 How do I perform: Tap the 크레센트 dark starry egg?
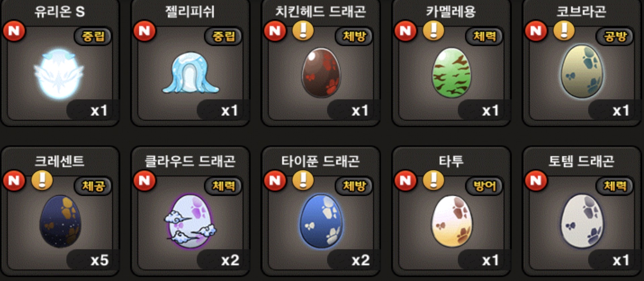[60, 222]
